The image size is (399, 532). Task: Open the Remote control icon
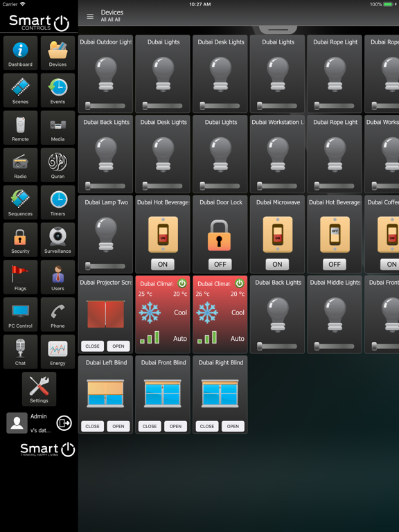(20, 127)
